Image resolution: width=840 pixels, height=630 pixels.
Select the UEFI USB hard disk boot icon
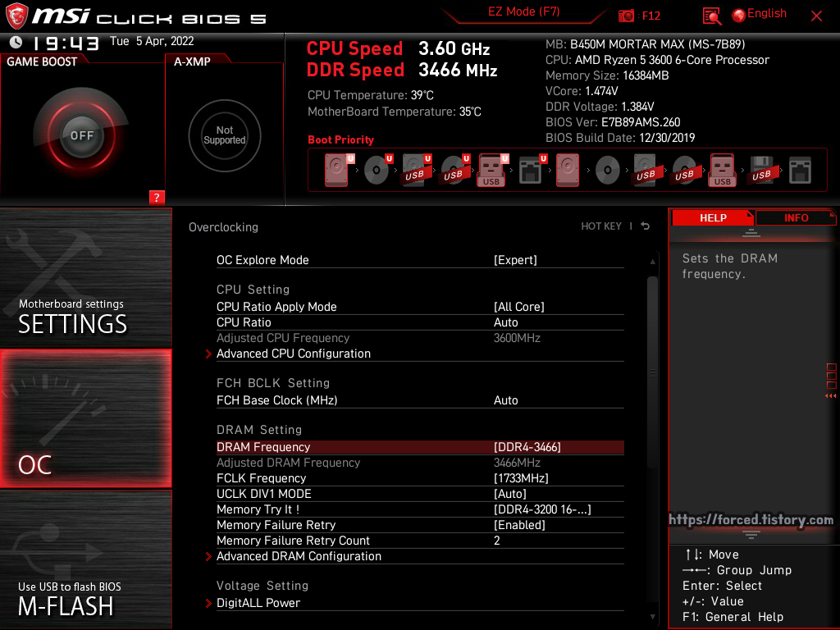(416, 170)
